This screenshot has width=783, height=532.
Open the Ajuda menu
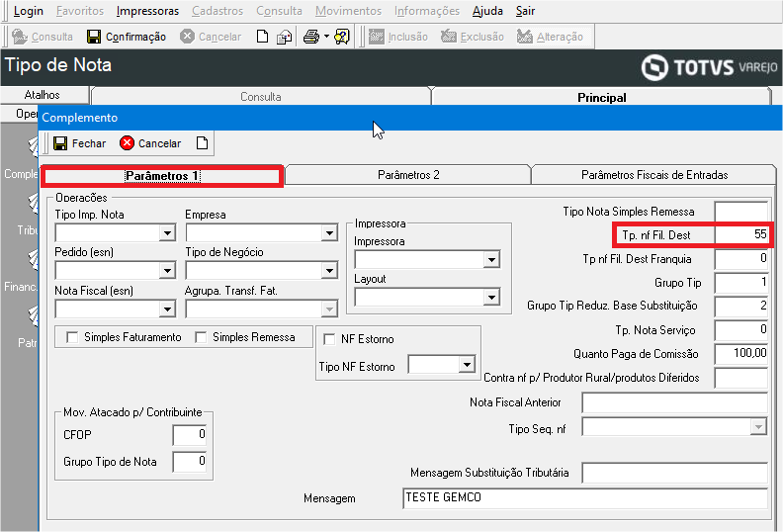point(487,11)
